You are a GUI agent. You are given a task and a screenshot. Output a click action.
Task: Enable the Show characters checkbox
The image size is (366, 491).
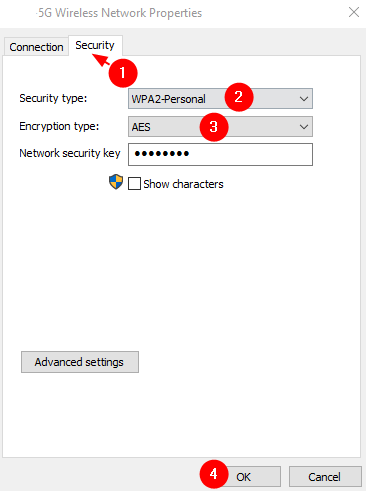[x=134, y=184]
